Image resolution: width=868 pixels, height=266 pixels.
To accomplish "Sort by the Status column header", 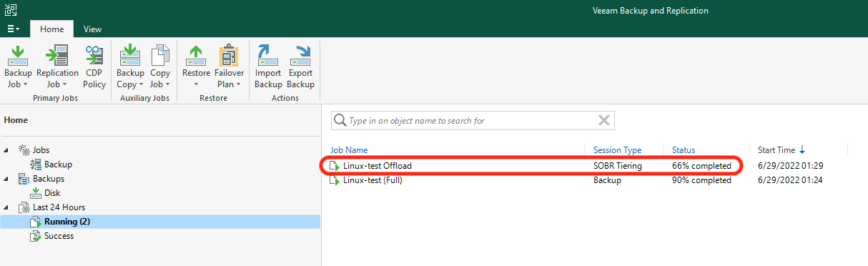I will [684, 150].
